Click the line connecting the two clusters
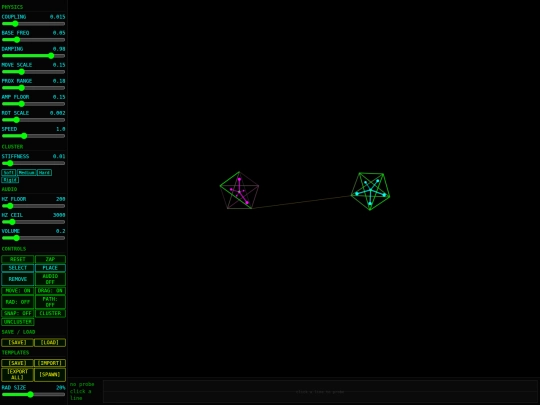The image size is (540, 405). [301, 202]
